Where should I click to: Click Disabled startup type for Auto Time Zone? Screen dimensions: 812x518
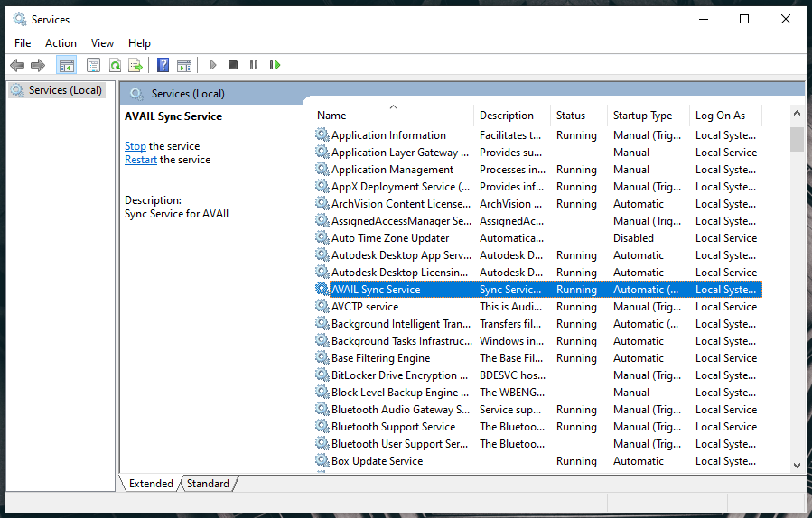coord(633,238)
